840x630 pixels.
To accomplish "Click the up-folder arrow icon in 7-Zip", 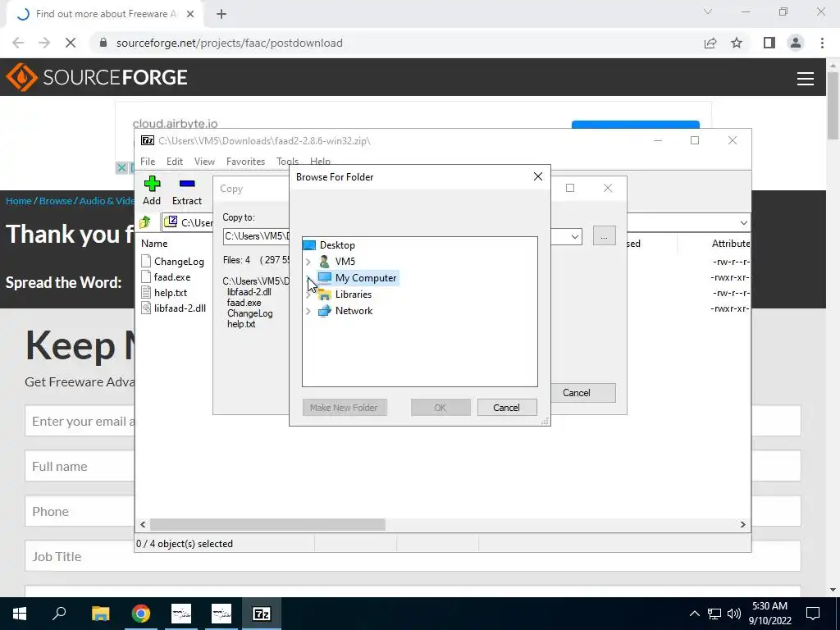I will (x=145, y=221).
